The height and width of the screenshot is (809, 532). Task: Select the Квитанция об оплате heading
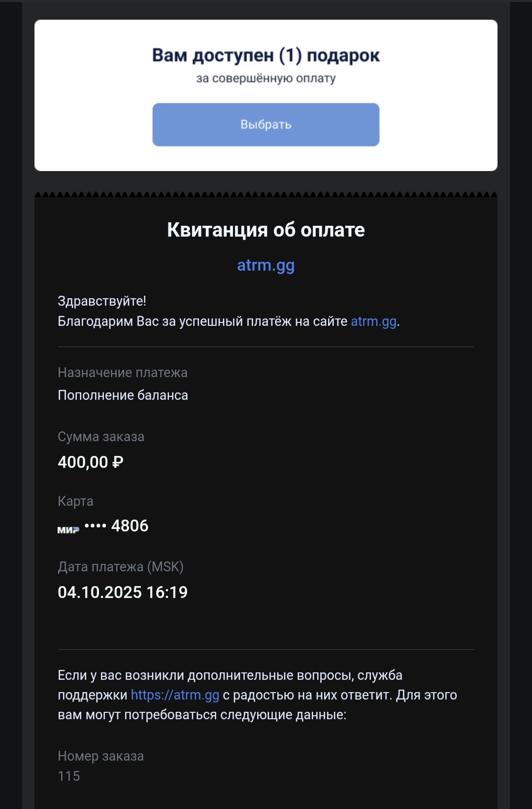pos(266,230)
